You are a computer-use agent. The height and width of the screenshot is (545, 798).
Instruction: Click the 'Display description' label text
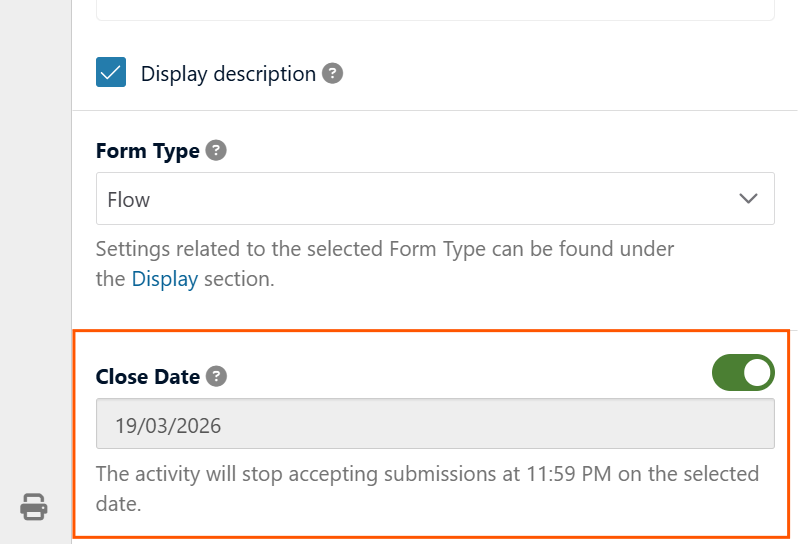(228, 74)
